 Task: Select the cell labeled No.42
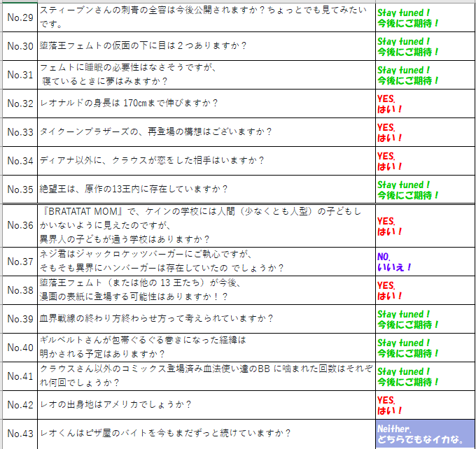20,405
